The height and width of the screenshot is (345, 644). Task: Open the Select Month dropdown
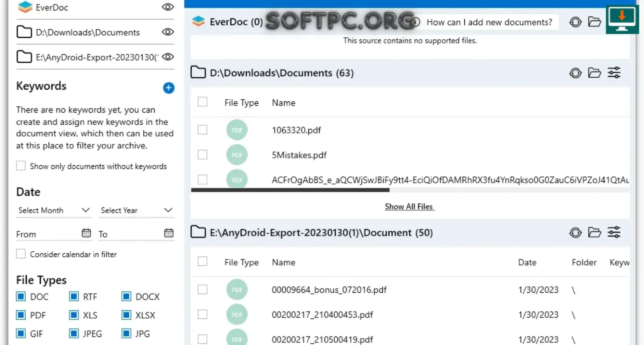click(x=54, y=210)
